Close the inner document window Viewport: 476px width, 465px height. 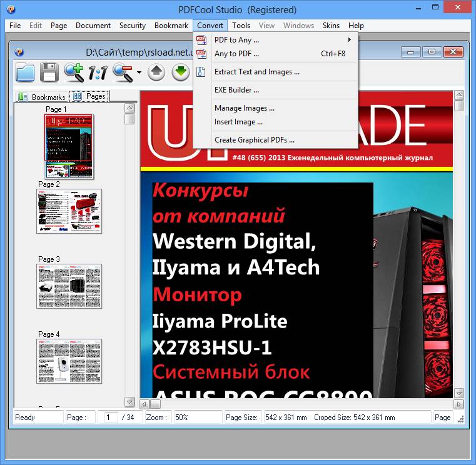pos(453,52)
